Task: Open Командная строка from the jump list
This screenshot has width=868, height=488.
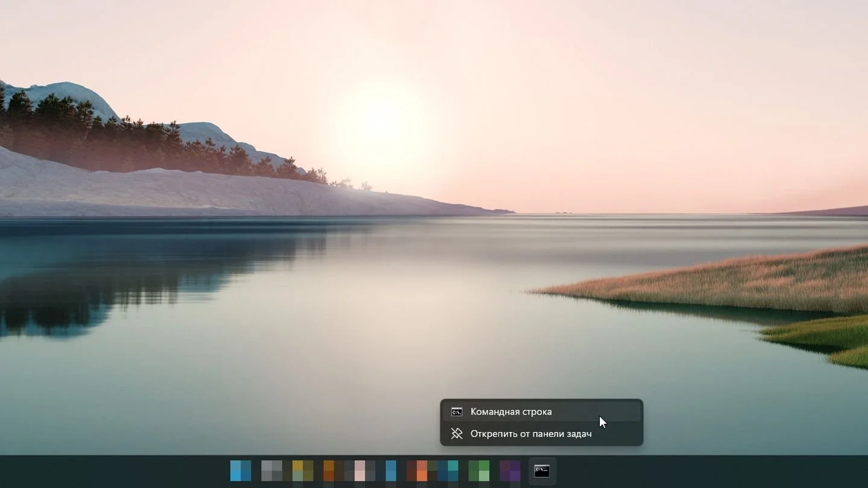Action: pos(541,412)
